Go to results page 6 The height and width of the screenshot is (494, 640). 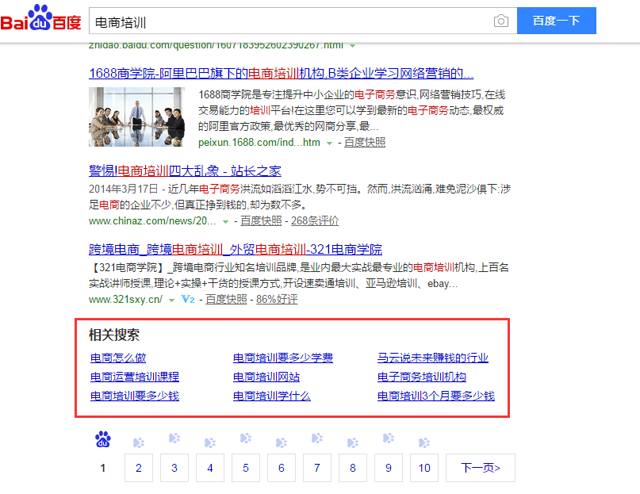pos(281,467)
